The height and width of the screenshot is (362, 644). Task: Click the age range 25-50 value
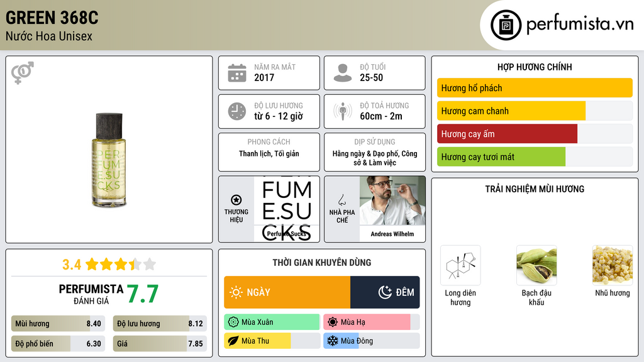371,77
